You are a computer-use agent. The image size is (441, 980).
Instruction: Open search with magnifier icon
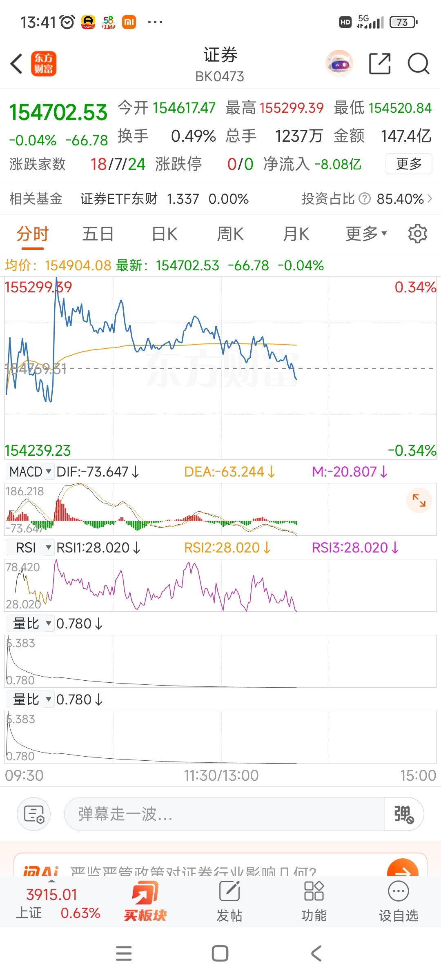419,64
